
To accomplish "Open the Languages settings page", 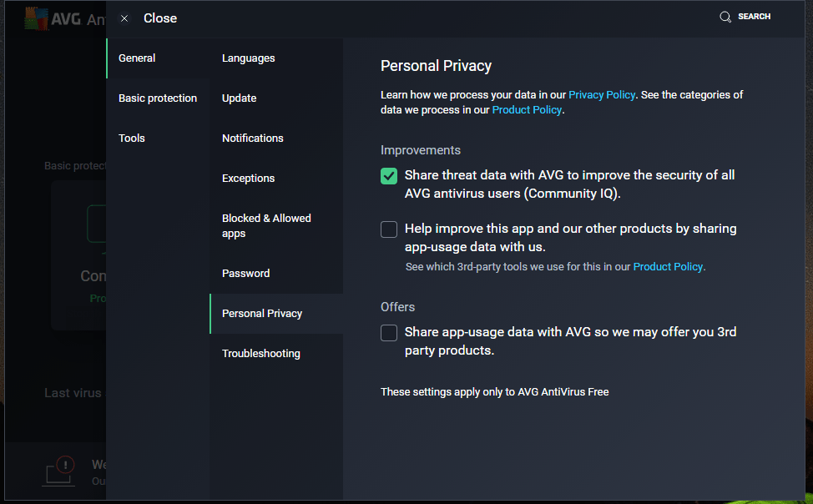I will click(249, 58).
